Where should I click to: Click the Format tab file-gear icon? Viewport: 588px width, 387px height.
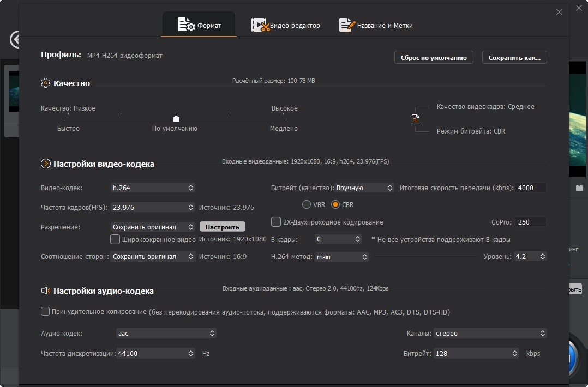(186, 25)
